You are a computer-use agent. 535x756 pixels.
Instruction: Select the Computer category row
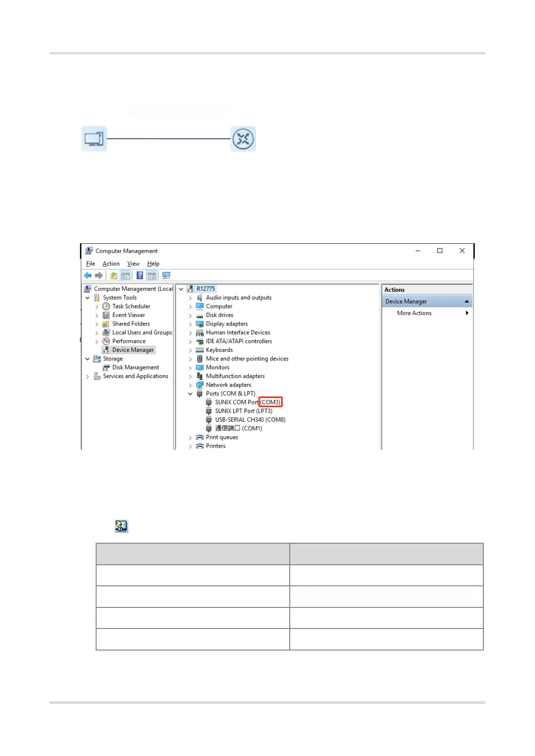(x=219, y=306)
